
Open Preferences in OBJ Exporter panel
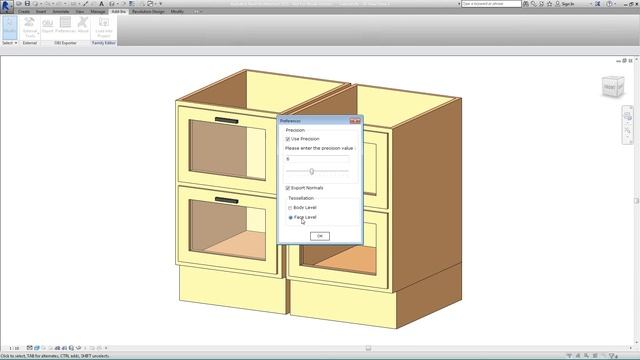tap(65, 26)
